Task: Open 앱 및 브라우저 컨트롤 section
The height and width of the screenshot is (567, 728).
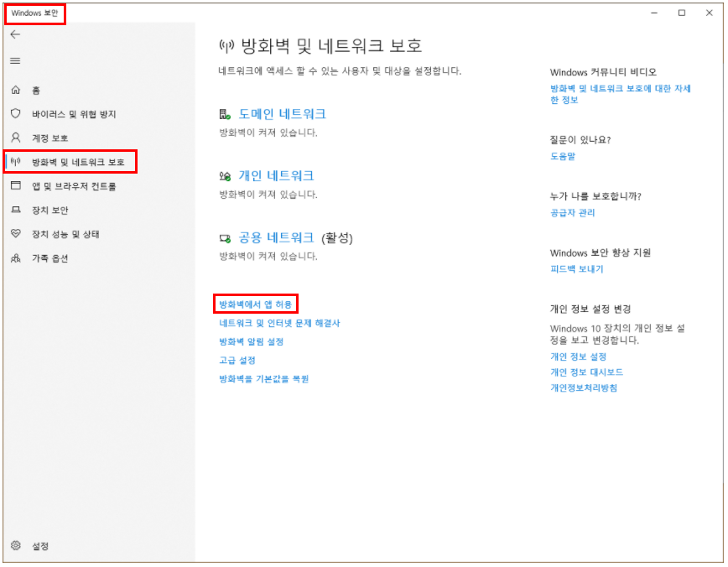Action: click(74, 186)
